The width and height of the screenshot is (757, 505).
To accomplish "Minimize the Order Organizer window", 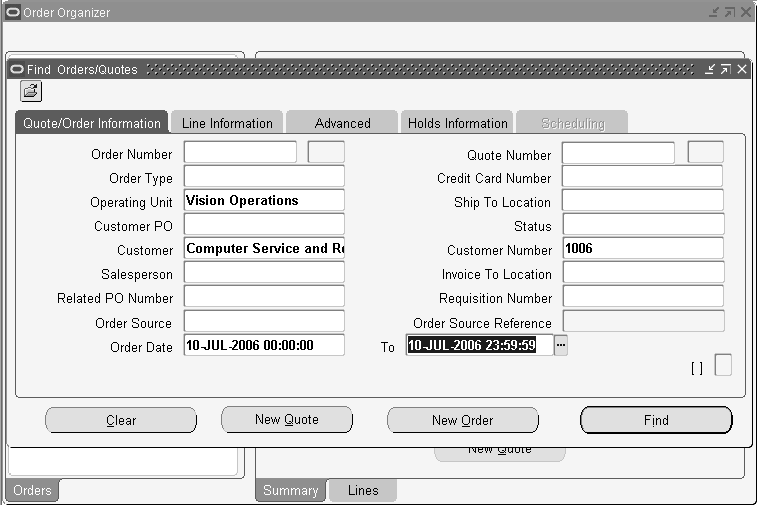I will pos(714,12).
